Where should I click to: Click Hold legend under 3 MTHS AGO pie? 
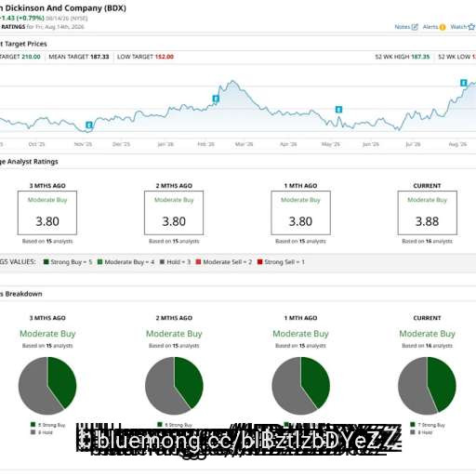tap(42, 432)
